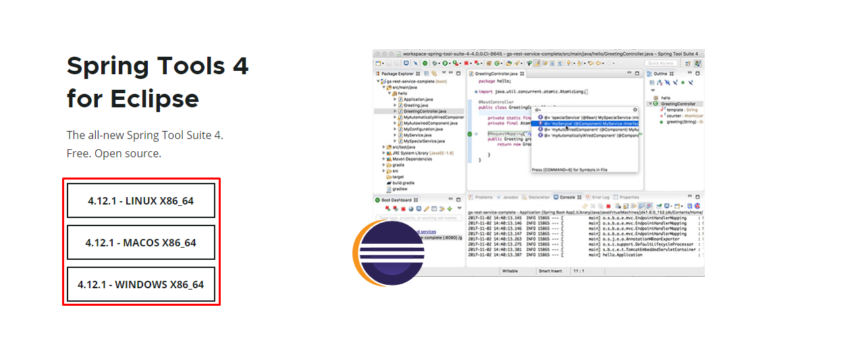Select MySpecialService.java in the preview's tree
Image resolution: width=868 pixels, height=351 pixels.
coord(424,141)
